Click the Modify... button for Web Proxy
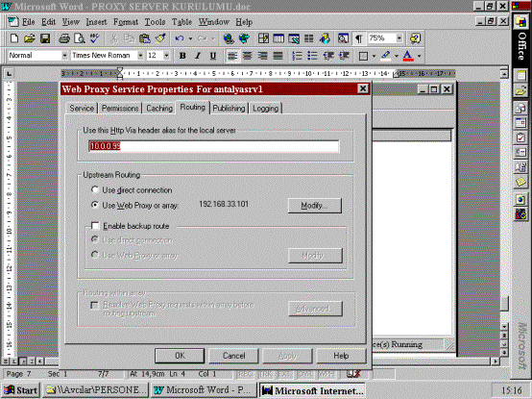This screenshot has height=399, width=532. click(x=315, y=206)
